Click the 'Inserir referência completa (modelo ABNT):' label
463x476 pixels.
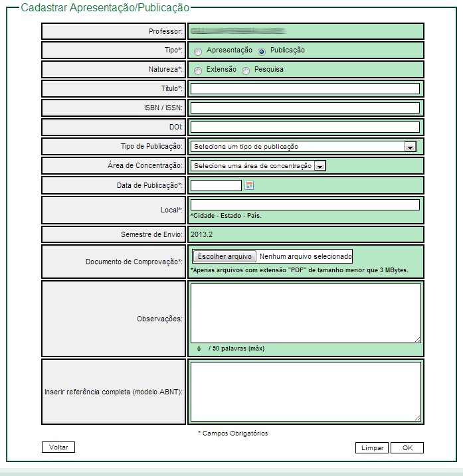tap(114, 392)
